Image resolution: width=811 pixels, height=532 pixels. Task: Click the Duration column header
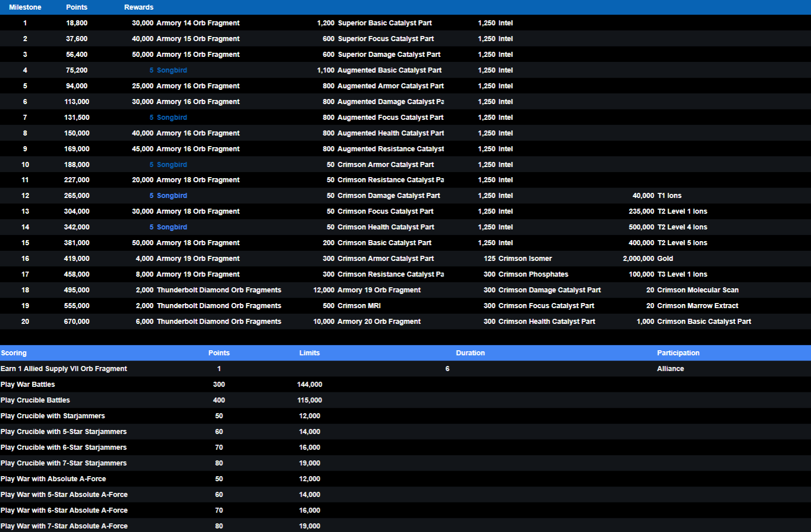click(470, 353)
